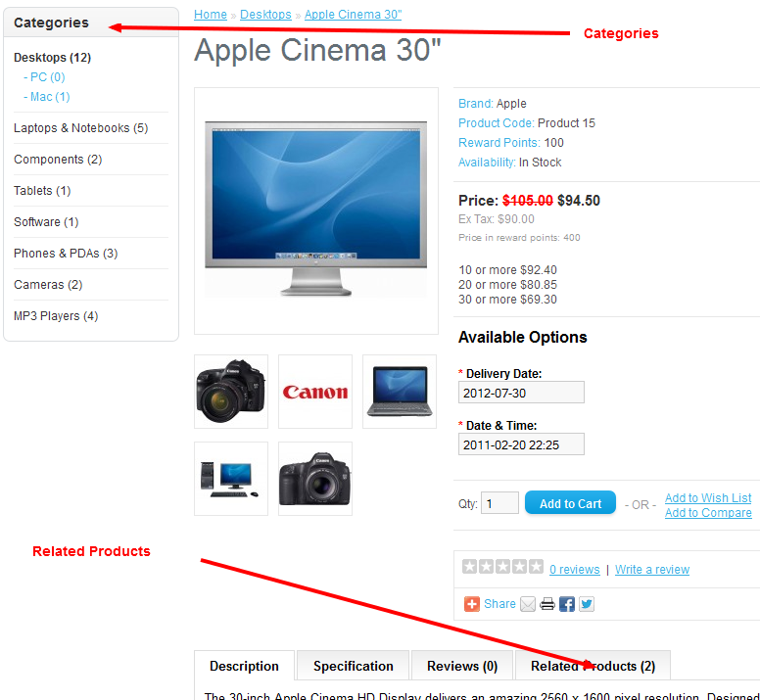This screenshot has width=760, height=700.
Task: Click the printer icon
Action: tap(547, 604)
